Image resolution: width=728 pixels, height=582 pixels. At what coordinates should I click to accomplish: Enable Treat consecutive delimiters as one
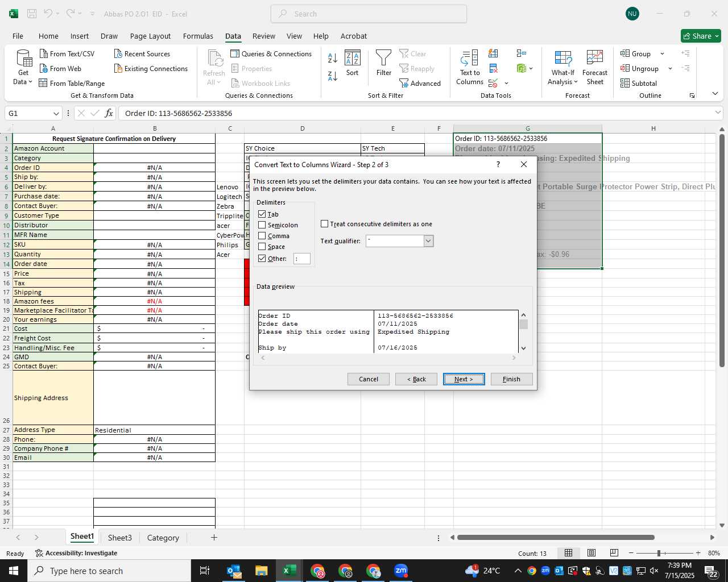pos(324,224)
